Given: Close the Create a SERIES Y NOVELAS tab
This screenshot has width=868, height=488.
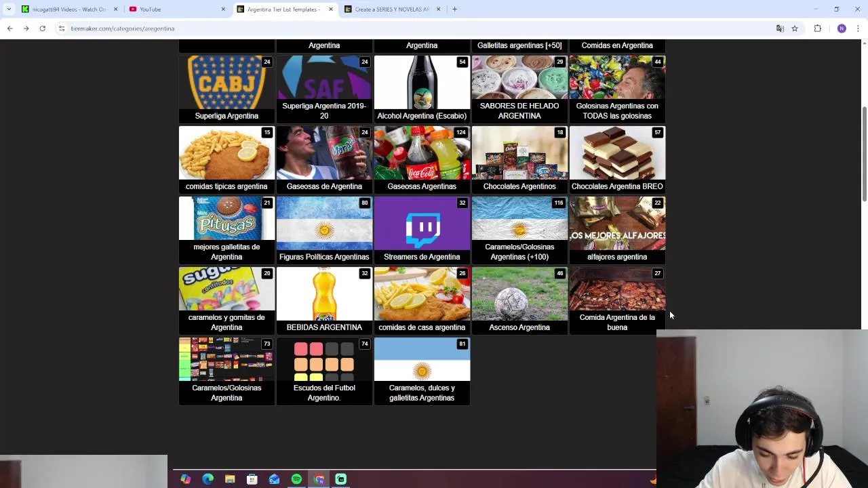Looking at the screenshot, I should tap(438, 9).
